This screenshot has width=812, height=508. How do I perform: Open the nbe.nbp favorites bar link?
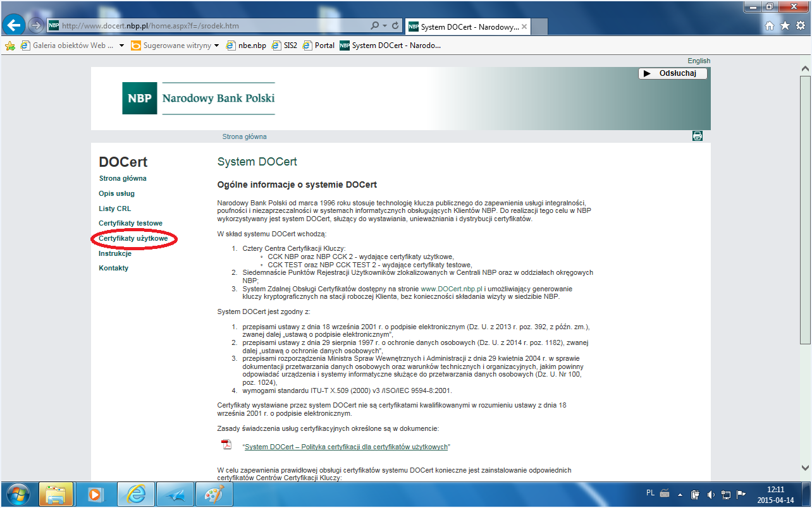[x=247, y=45]
